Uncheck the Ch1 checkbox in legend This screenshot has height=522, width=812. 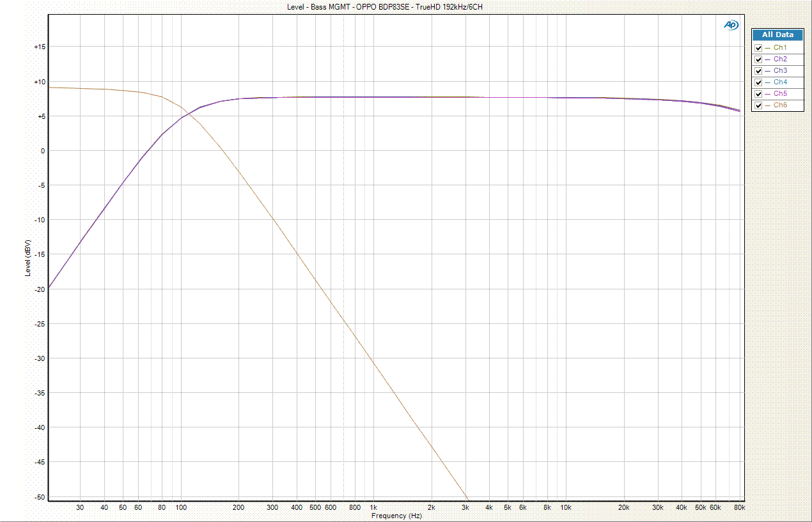758,48
